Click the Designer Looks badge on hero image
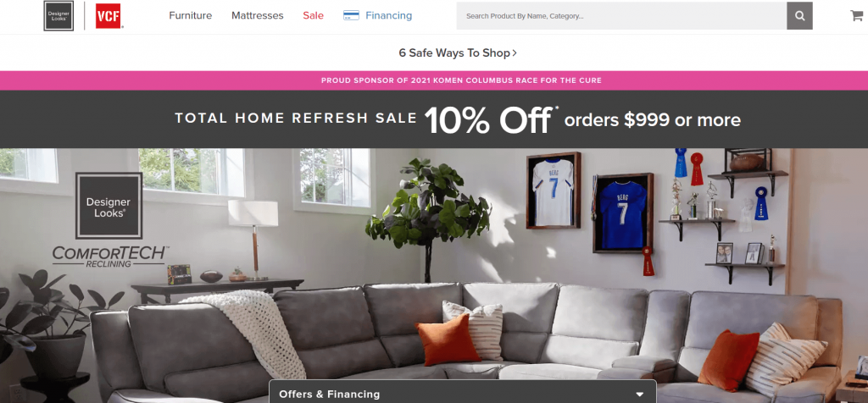 (x=109, y=206)
